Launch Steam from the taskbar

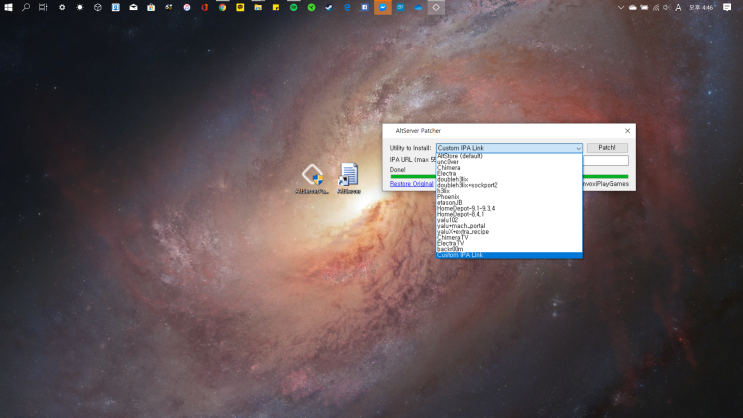point(329,7)
